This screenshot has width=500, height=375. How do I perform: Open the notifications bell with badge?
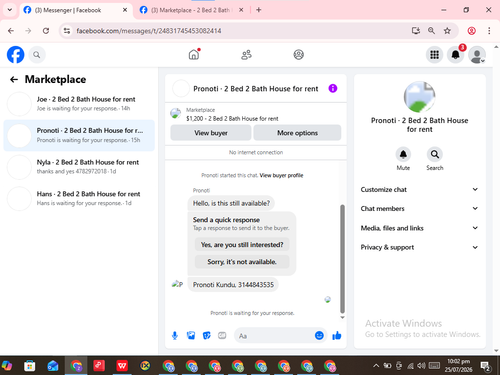[x=456, y=54]
